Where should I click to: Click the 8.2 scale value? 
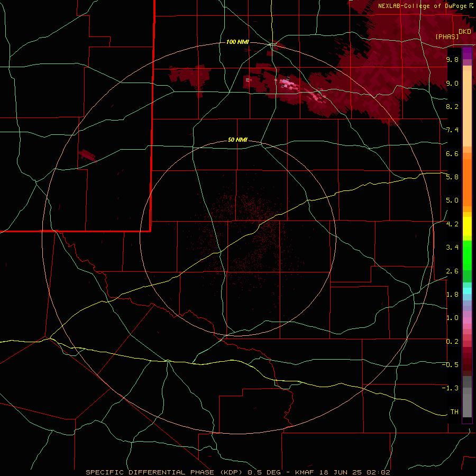[452, 106]
